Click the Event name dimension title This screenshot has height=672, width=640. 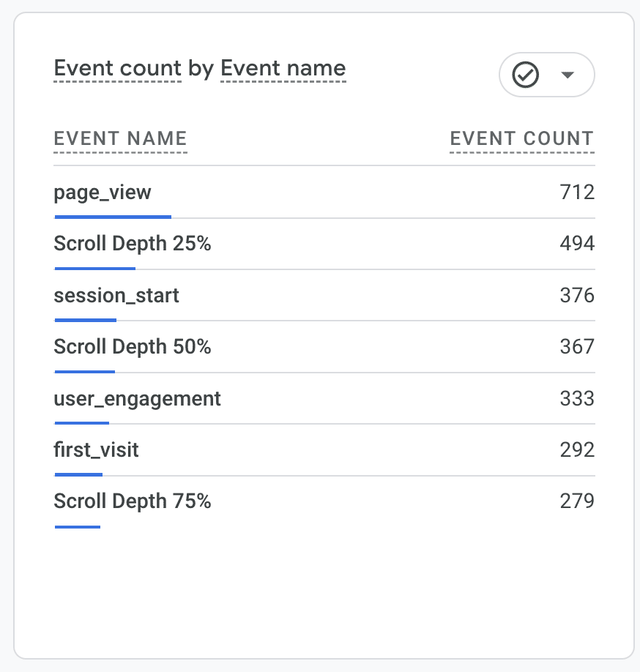coord(283,69)
